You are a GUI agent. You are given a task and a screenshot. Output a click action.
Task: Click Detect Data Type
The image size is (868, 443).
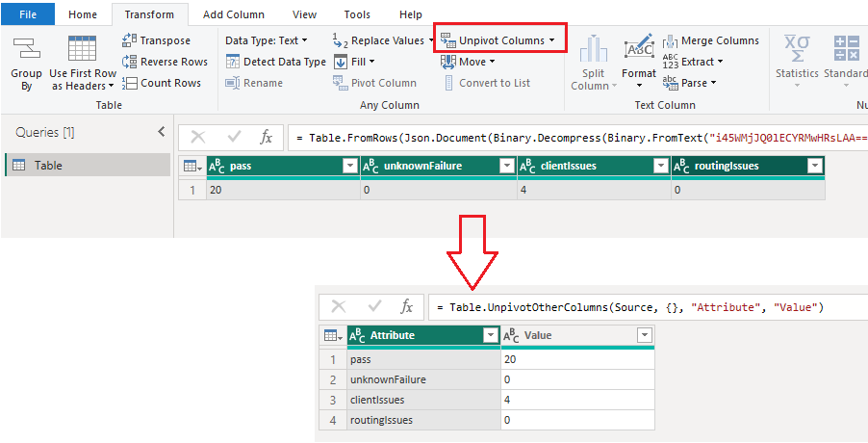pos(275,62)
